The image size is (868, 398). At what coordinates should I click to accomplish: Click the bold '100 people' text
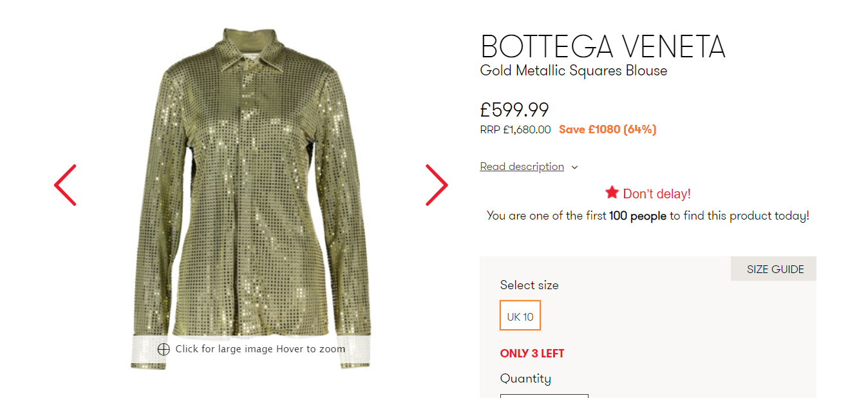[x=637, y=216]
